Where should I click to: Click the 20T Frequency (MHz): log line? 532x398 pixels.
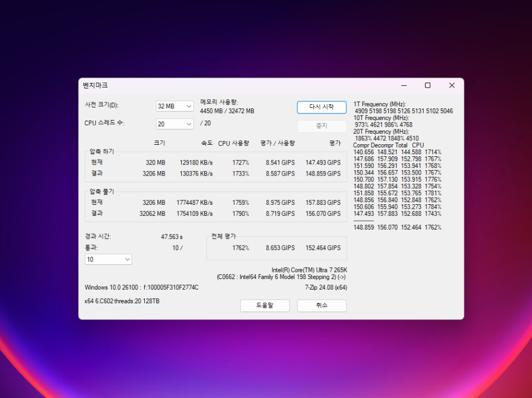click(381, 132)
